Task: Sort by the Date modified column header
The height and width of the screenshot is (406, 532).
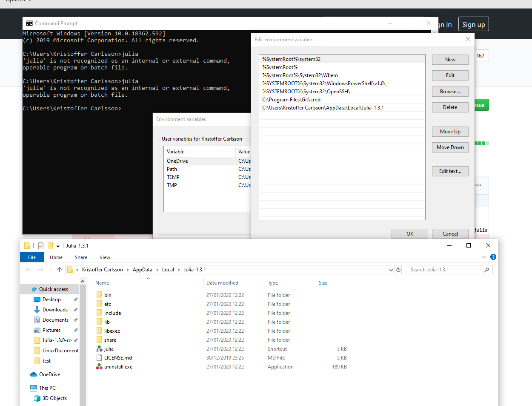Action: coord(222,283)
